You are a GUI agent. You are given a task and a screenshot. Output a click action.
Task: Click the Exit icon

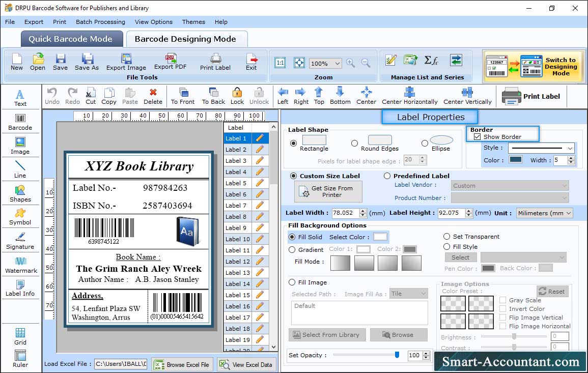251,62
